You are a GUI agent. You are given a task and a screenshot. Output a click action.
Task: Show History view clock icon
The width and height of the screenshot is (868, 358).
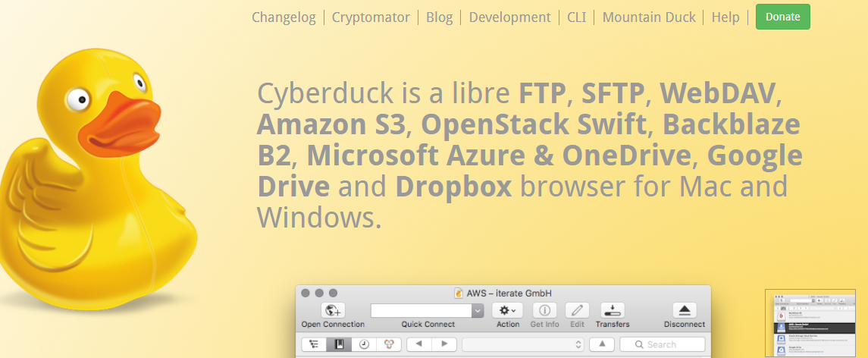(x=364, y=344)
